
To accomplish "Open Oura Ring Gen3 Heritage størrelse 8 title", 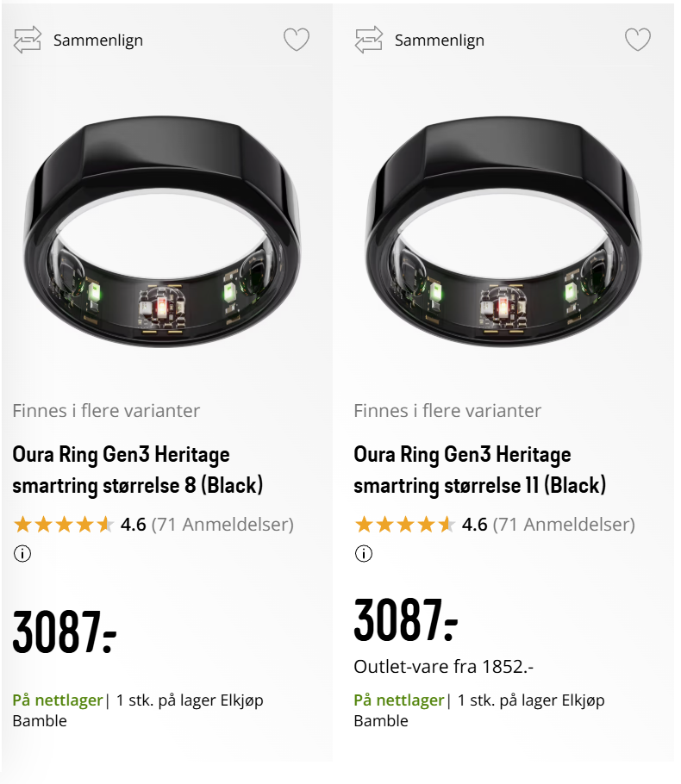I will click(x=138, y=470).
